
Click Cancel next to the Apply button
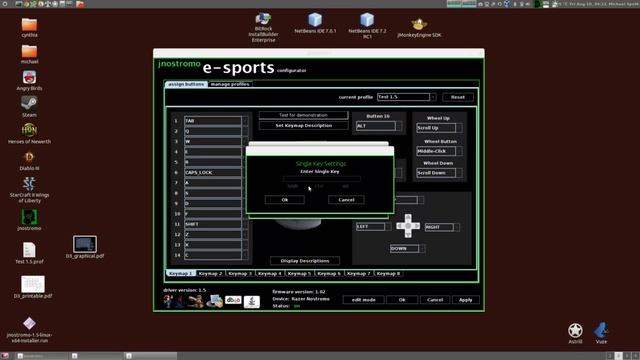pos(435,300)
